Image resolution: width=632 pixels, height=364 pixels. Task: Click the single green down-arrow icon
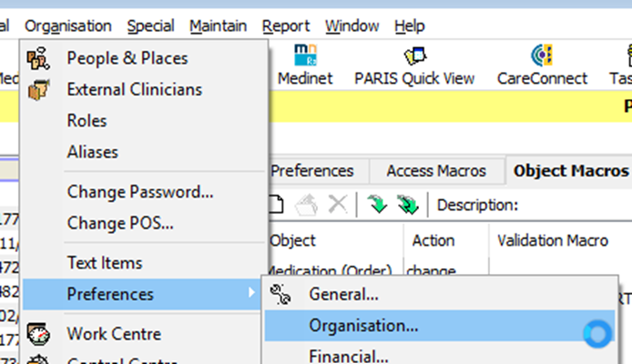coord(377,205)
